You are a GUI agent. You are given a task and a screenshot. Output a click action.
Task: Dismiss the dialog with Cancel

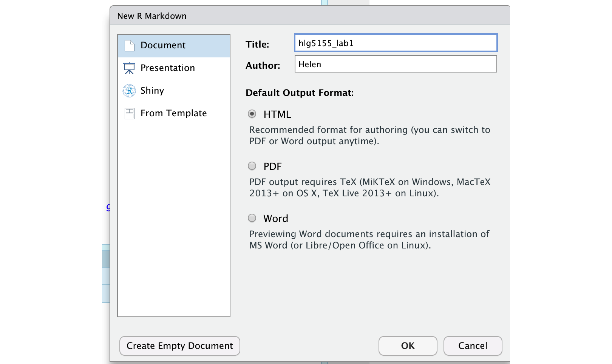pyautogui.click(x=473, y=346)
